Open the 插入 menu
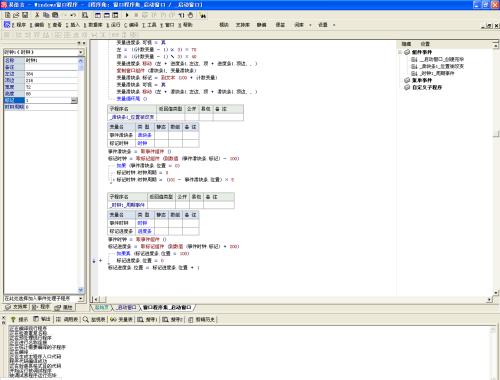Image resolution: width=500 pixels, height=380 pixels. pyautogui.click(x=73, y=25)
